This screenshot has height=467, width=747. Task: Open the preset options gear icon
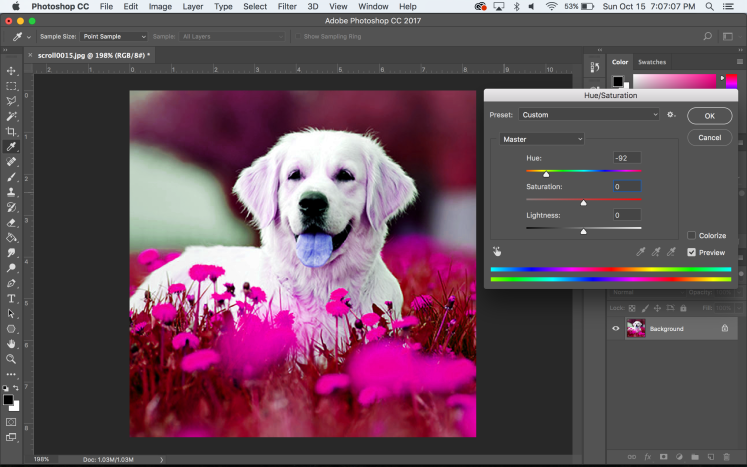(x=672, y=115)
